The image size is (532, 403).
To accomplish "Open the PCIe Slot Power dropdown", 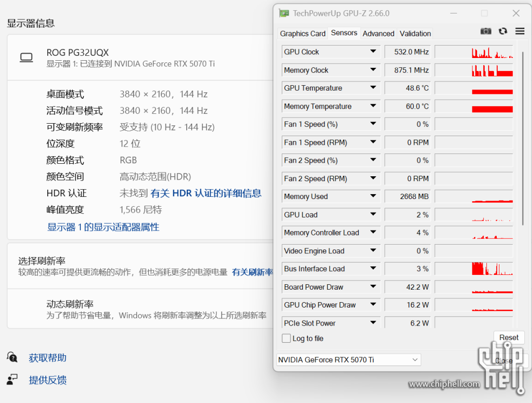I will (373, 323).
